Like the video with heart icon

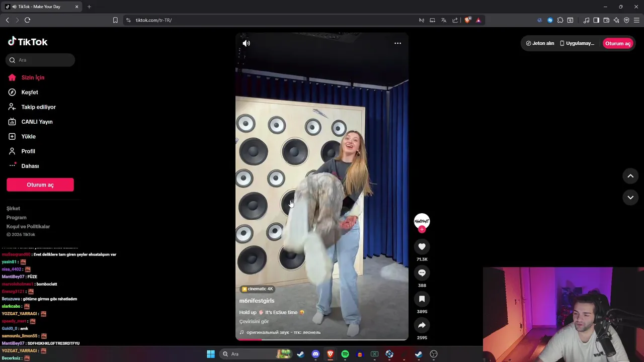tap(422, 246)
